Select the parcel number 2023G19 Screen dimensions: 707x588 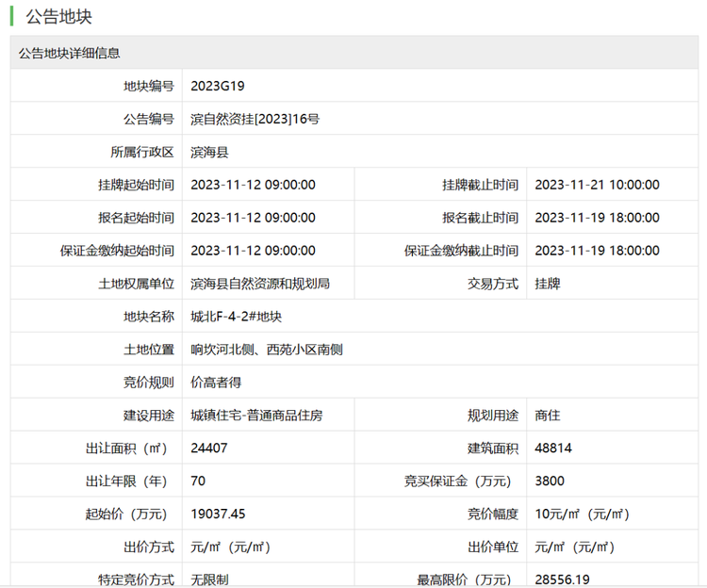pos(217,86)
